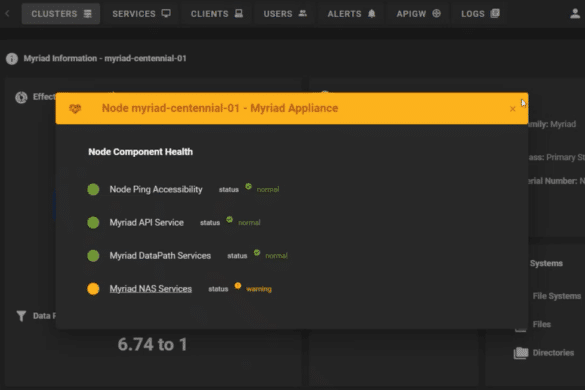View the Logs tab
This screenshot has width=585, height=390.
pos(480,14)
